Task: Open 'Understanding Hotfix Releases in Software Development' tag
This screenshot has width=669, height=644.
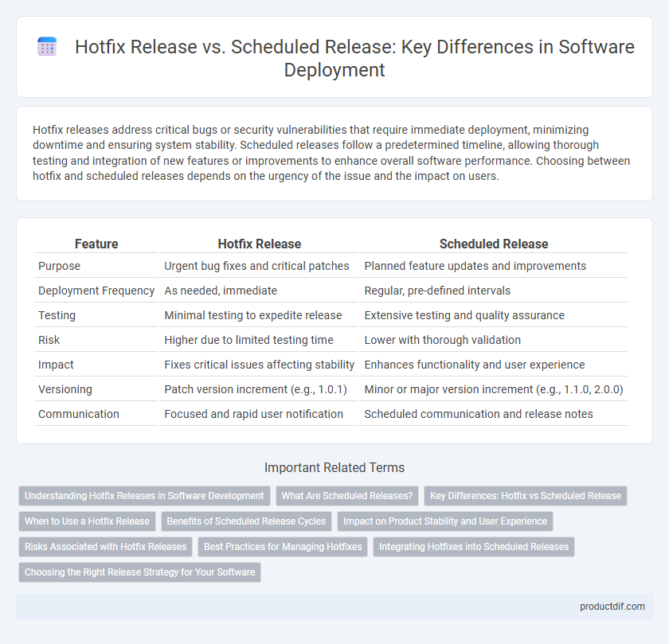Action: pyautogui.click(x=144, y=496)
